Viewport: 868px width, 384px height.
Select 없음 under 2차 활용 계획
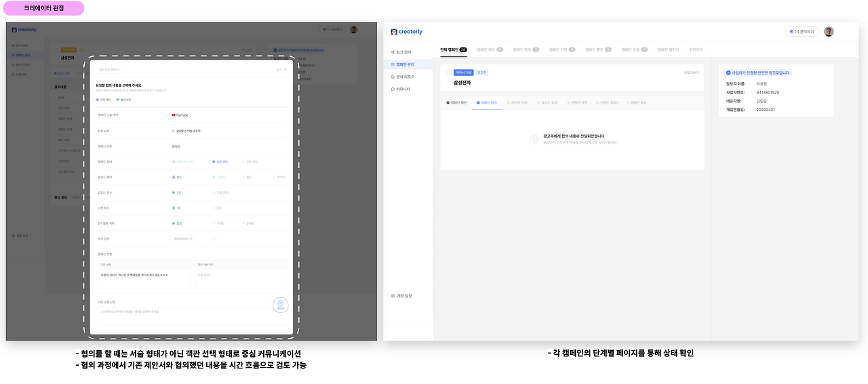176,223
